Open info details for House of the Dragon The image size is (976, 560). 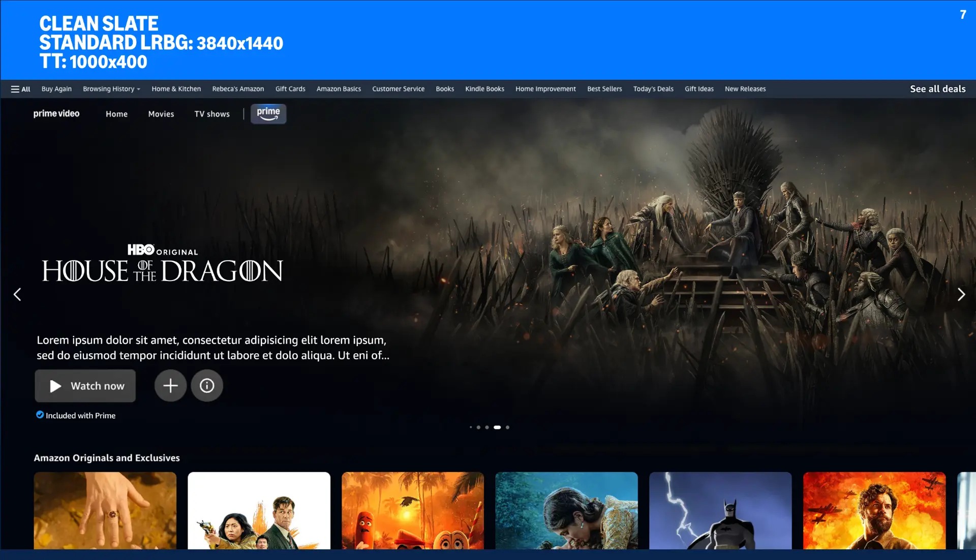click(207, 386)
